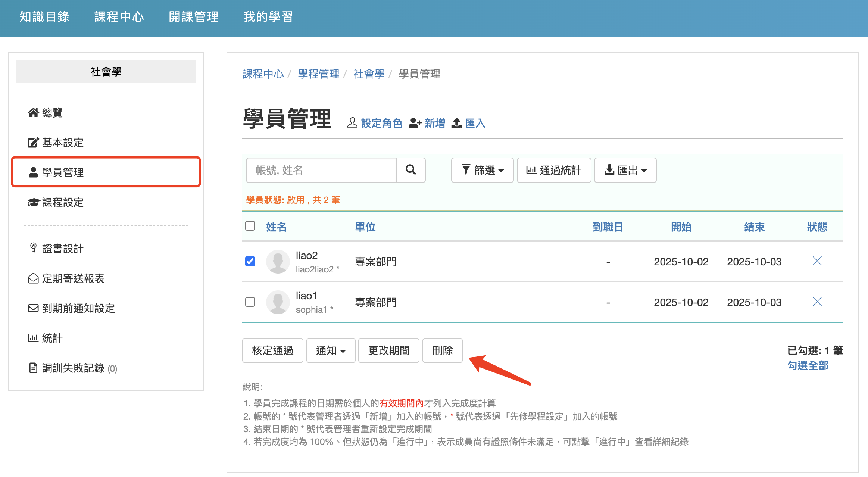Click the 勾選全部 link

coord(808,365)
